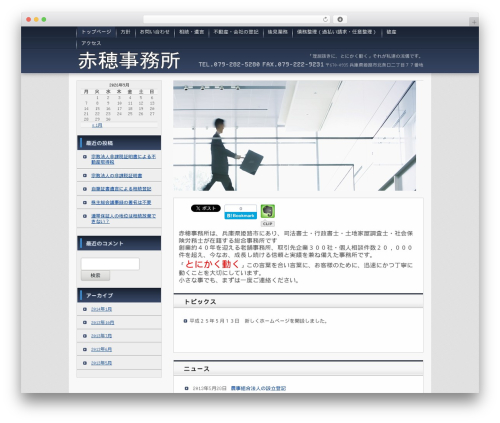The image size is (500, 423).
Task: Open the browser extension icon beside the address bar
Action: click(x=340, y=19)
